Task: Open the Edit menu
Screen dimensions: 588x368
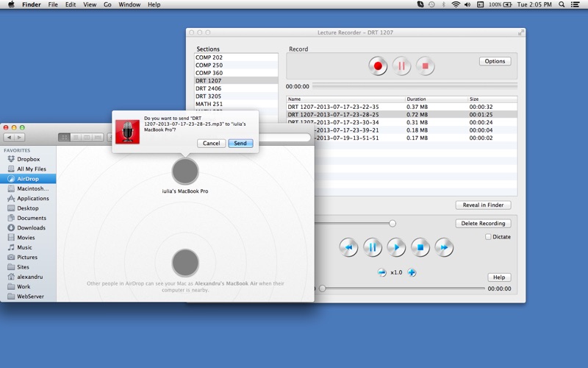Action: tap(71, 4)
